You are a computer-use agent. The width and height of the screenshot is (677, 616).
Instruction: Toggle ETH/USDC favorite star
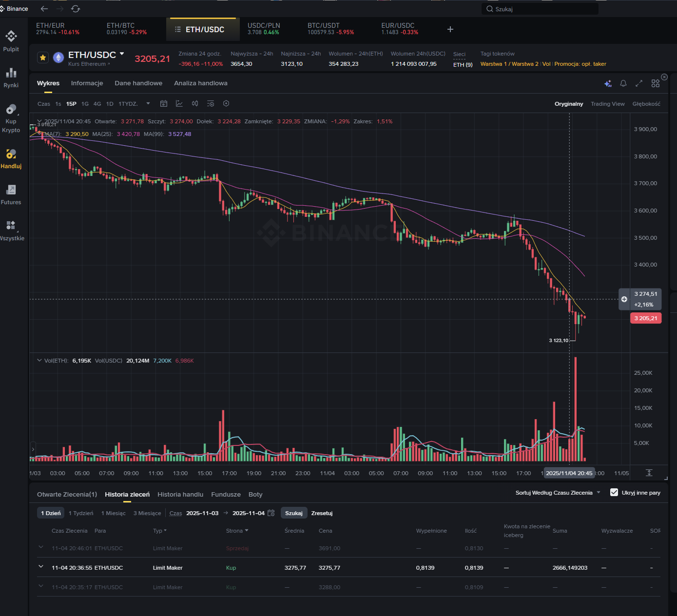43,58
